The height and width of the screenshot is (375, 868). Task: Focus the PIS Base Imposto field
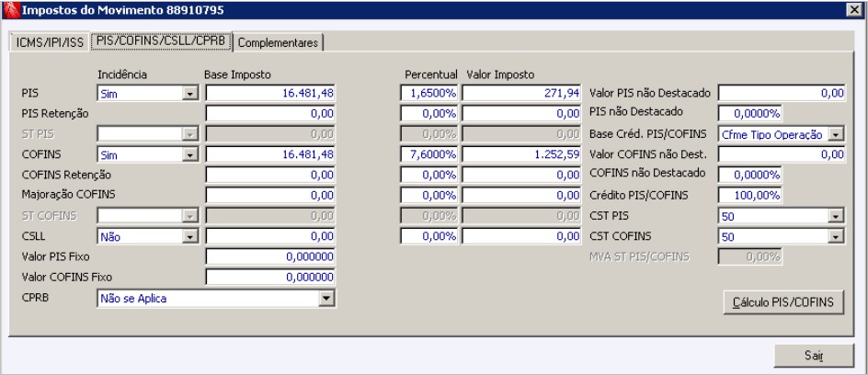click(x=270, y=94)
